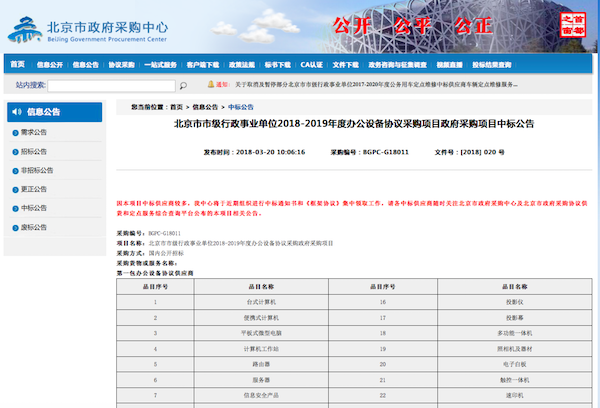Click the arrow bullet icon beside 非招标公告
This screenshot has width=600, height=408.
(13, 170)
